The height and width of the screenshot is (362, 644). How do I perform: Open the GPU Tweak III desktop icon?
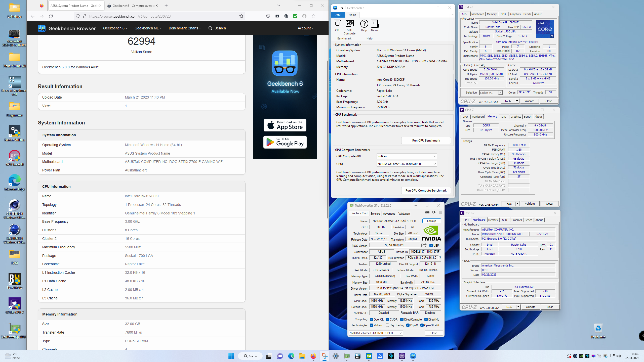point(14,158)
